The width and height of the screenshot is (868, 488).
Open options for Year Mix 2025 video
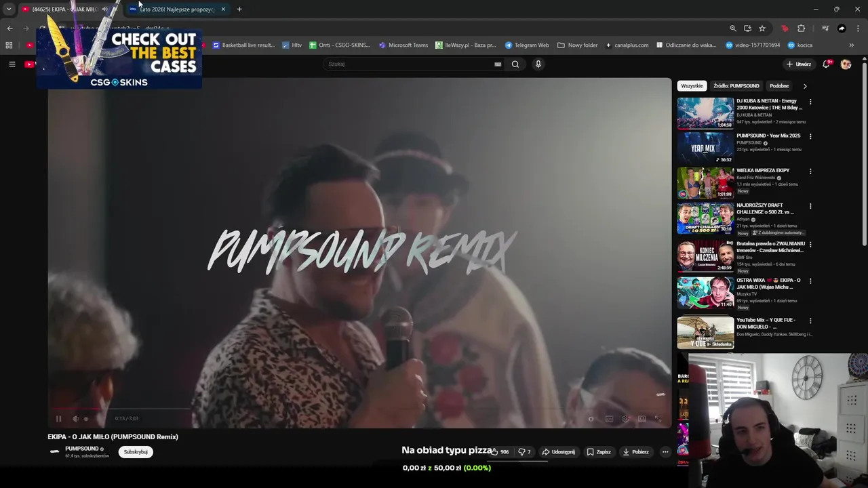(810, 136)
